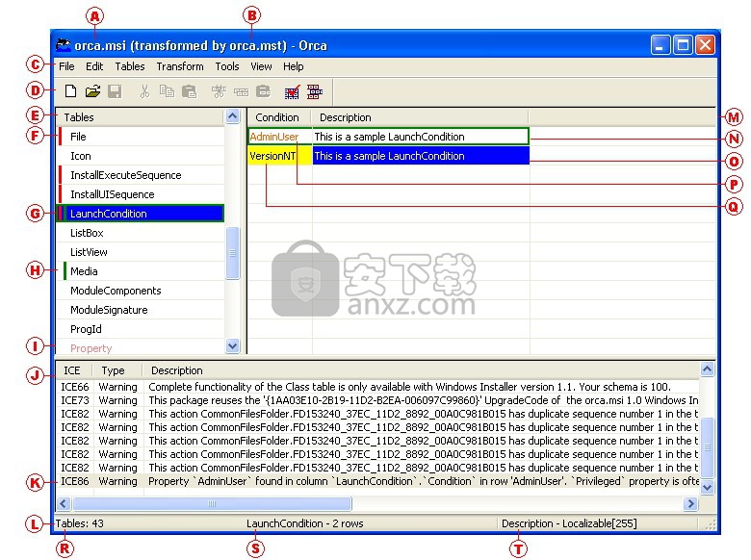The image size is (751, 560).
Task: Open the View menu
Action: coord(261,66)
